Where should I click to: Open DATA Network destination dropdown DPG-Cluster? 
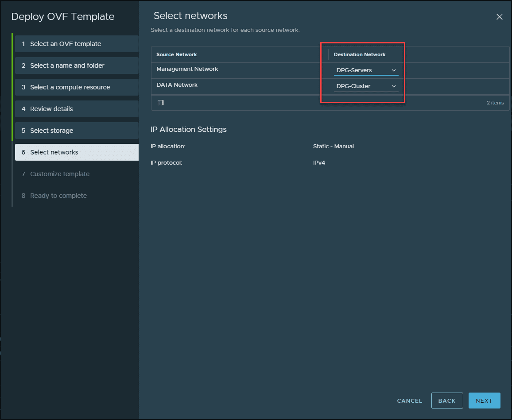(x=365, y=86)
